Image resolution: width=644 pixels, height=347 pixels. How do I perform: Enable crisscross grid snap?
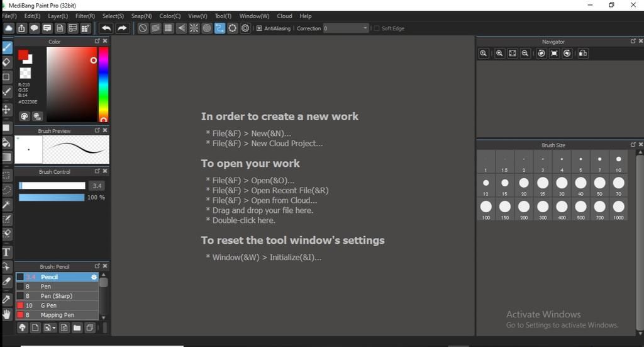coord(169,28)
